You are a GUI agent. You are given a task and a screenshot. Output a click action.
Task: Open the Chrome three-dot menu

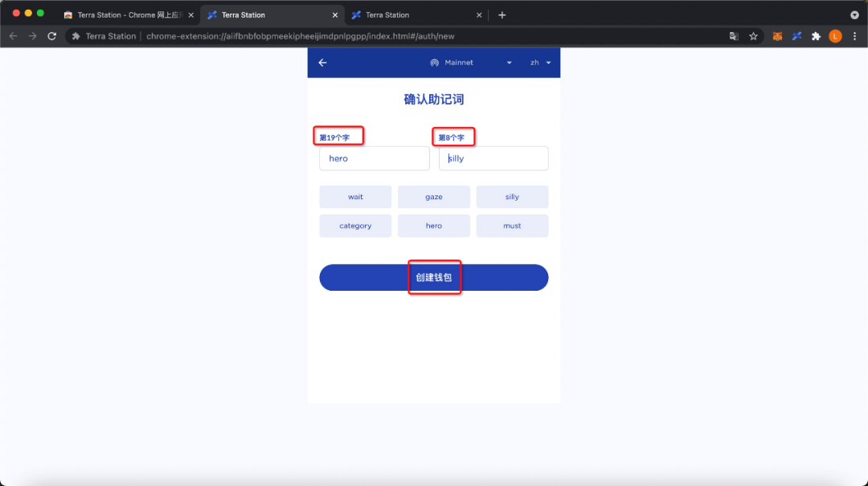854,35
